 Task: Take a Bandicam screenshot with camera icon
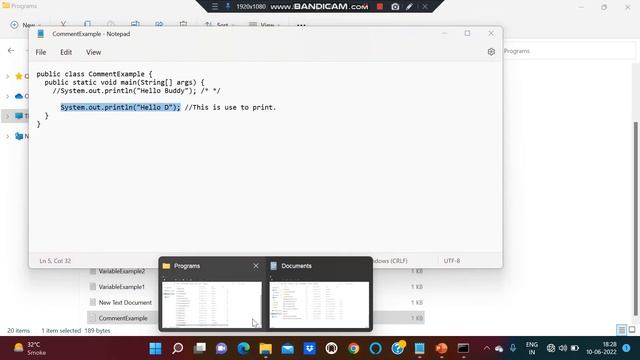pos(395,7)
